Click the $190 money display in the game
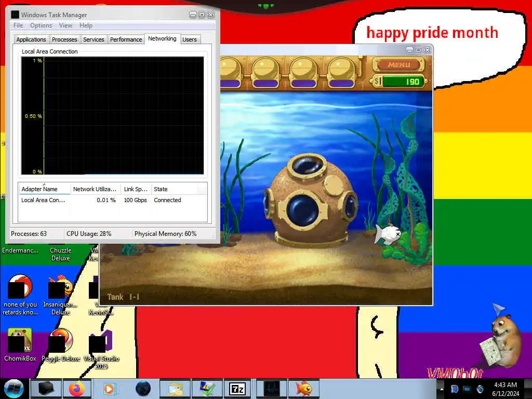 point(399,82)
